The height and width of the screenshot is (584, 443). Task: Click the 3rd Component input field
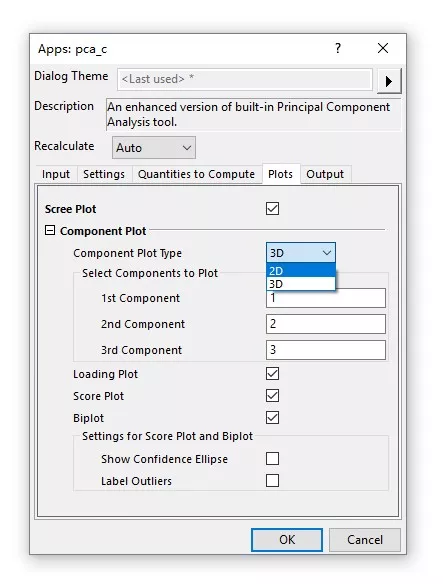[x=326, y=350]
